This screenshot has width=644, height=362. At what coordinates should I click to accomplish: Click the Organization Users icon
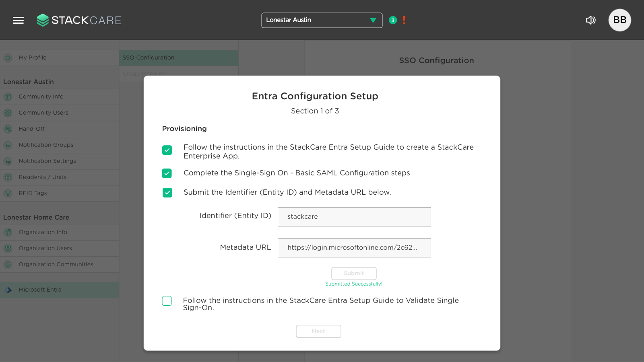pos(8,249)
